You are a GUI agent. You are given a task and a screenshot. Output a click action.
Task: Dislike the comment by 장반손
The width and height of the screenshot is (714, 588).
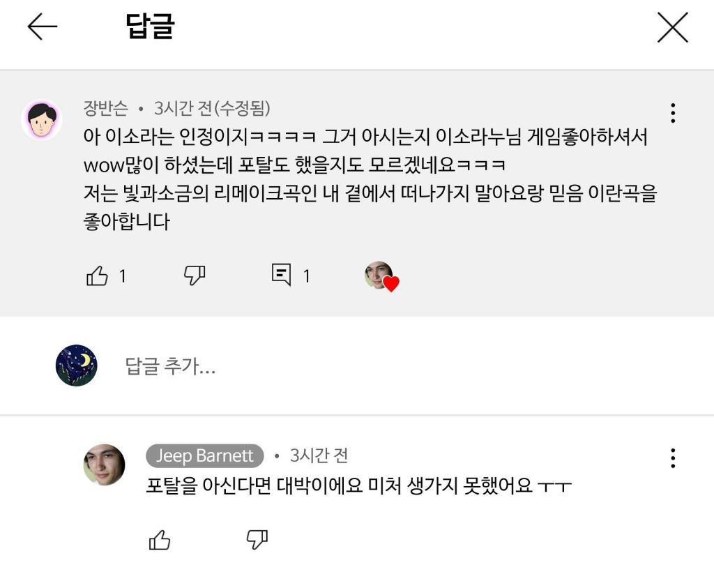195,276
